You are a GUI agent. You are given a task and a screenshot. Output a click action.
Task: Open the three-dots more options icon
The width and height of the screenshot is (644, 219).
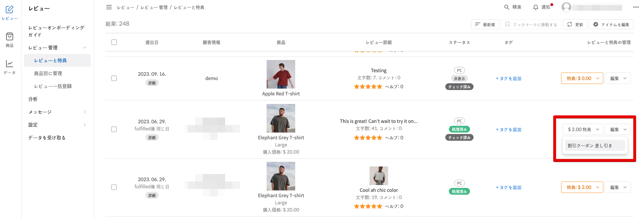636,7
